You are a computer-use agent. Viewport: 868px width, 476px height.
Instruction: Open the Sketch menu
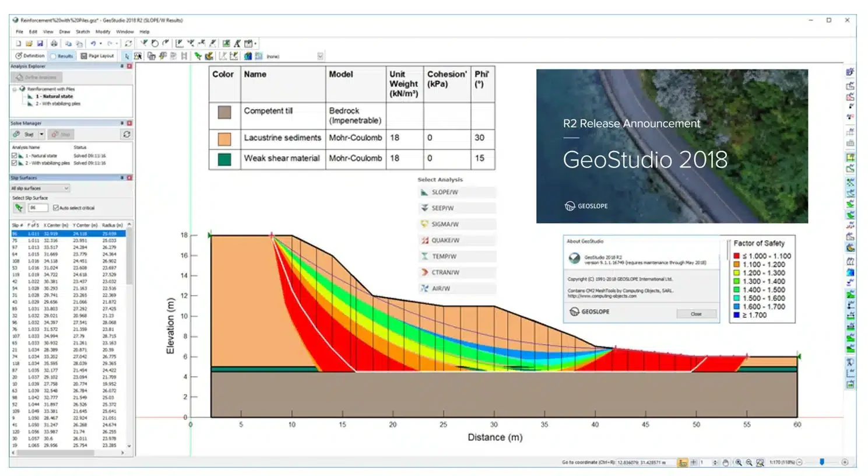point(83,32)
